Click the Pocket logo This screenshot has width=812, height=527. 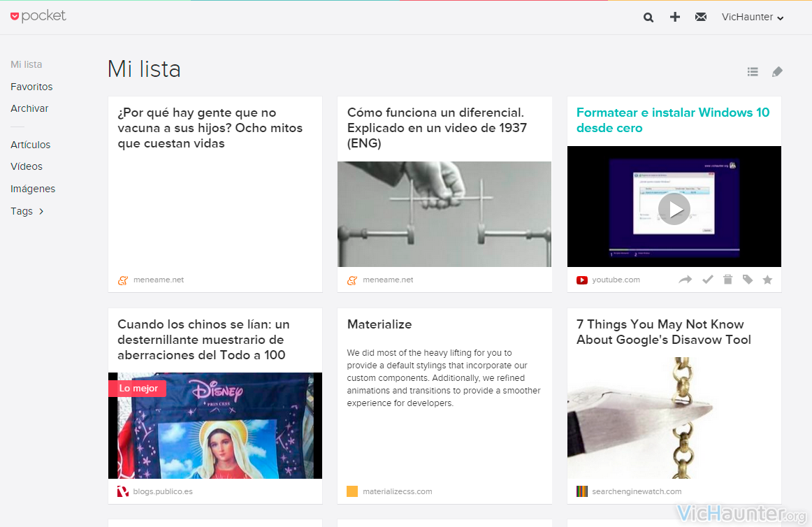click(38, 16)
